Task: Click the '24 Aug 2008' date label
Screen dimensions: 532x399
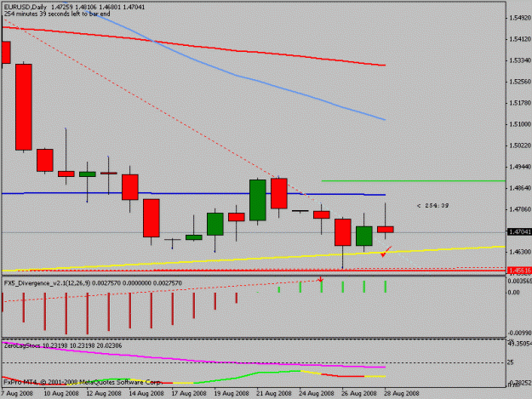Action: coord(317,394)
